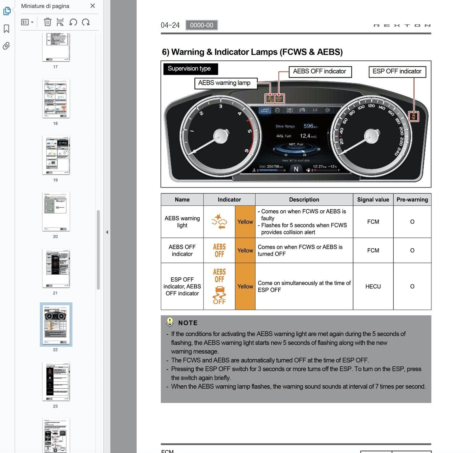Select page 17 thumbnail

(x=56, y=47)
